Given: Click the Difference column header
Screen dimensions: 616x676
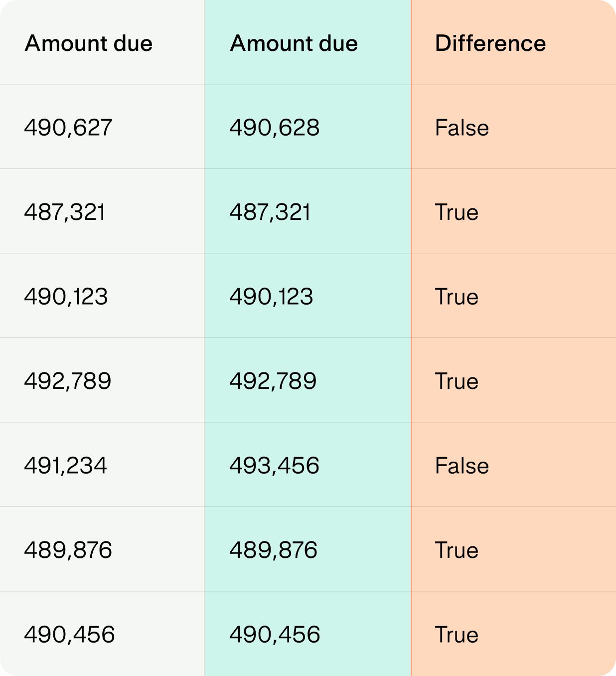Looking at the screenshot, I should tap(490, 43).
